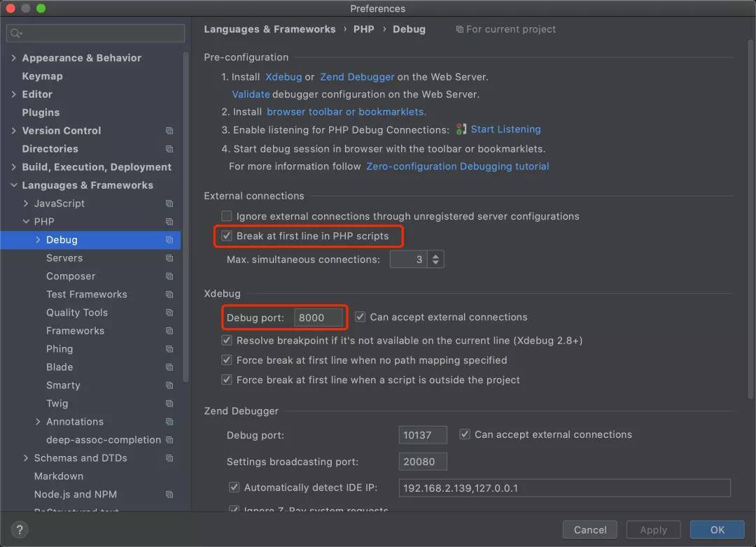Open help with the question mark button
The image size is (756, 547).
point(20,530)
